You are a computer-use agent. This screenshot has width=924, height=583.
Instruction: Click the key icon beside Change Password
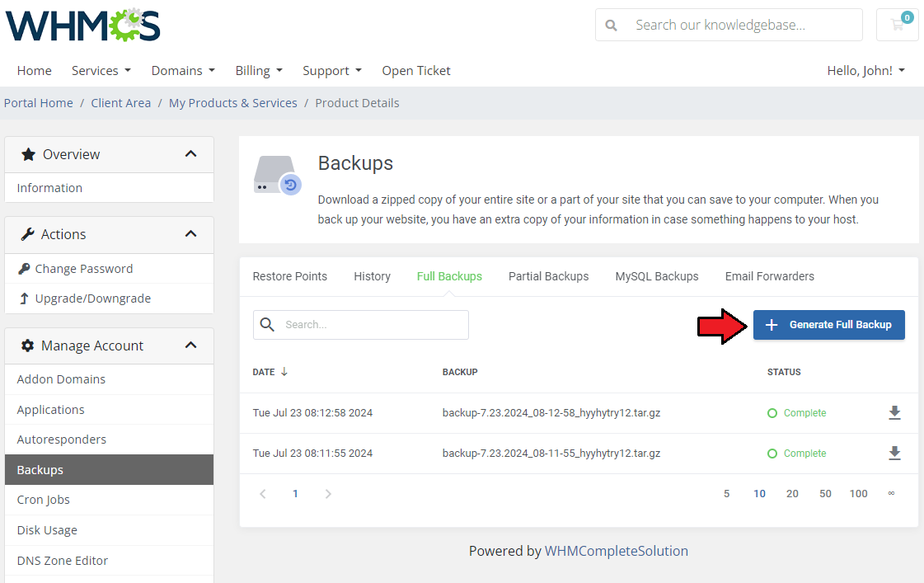coord(24,269)
